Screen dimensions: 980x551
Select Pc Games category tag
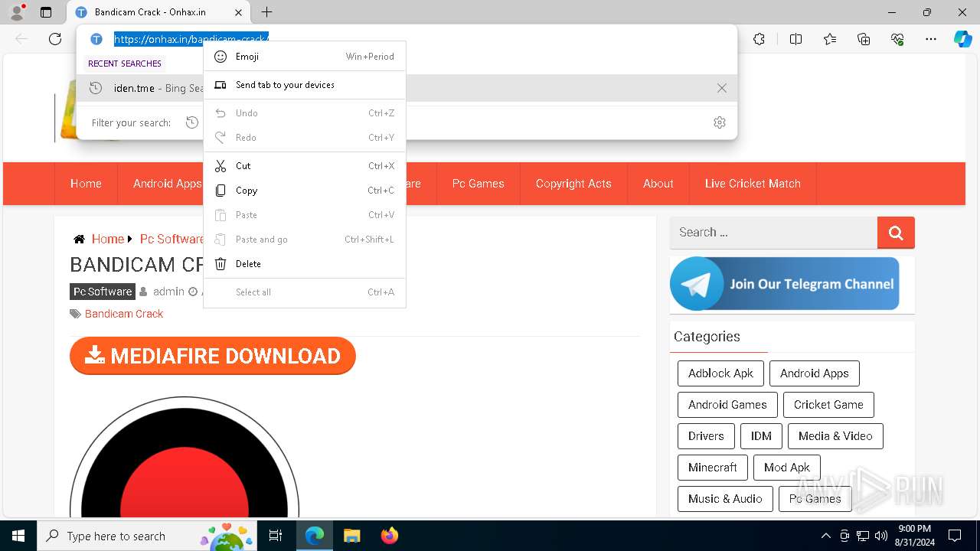[x=815, y=499]
